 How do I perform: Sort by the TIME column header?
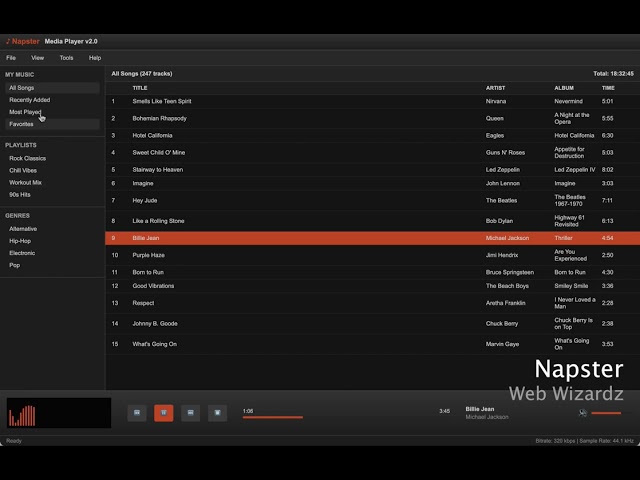[x=608, y=88]
